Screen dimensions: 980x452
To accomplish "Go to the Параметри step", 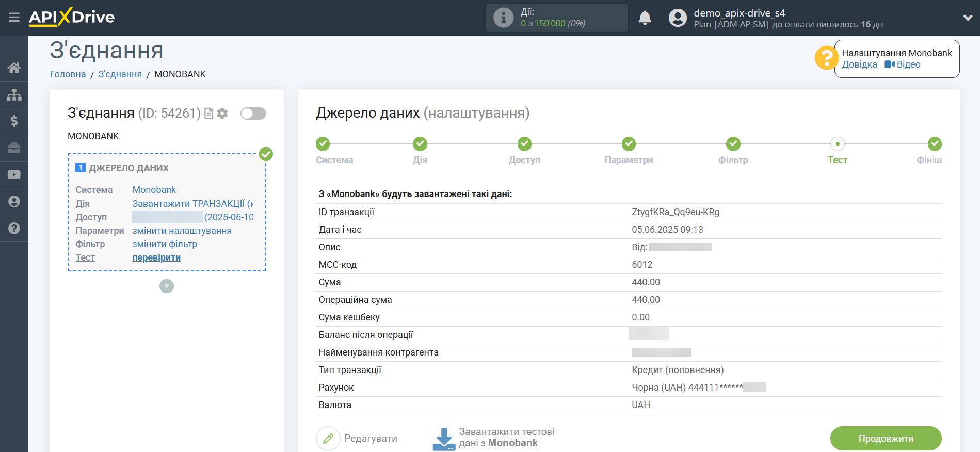I will 629,144.
